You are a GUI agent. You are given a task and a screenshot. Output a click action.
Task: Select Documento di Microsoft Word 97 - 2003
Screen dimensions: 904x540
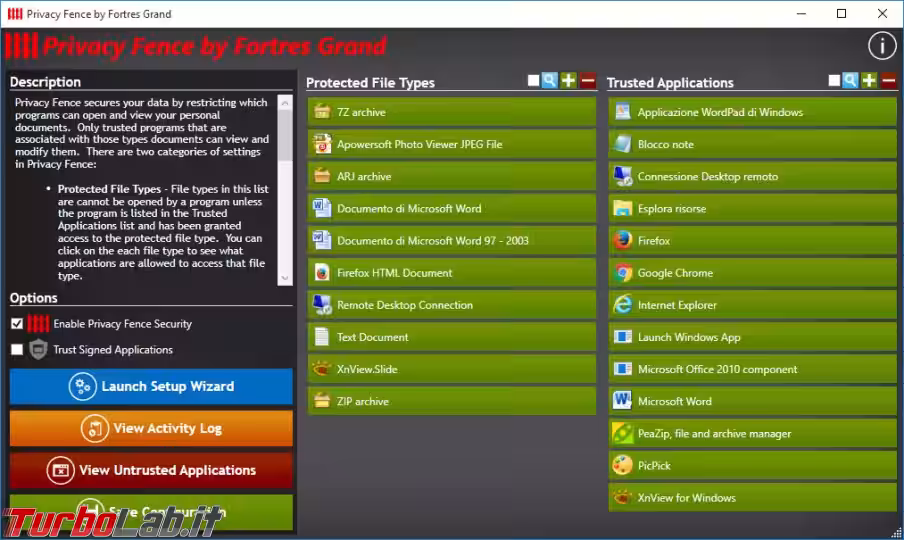pyautogui.click(x=452, y=240)
